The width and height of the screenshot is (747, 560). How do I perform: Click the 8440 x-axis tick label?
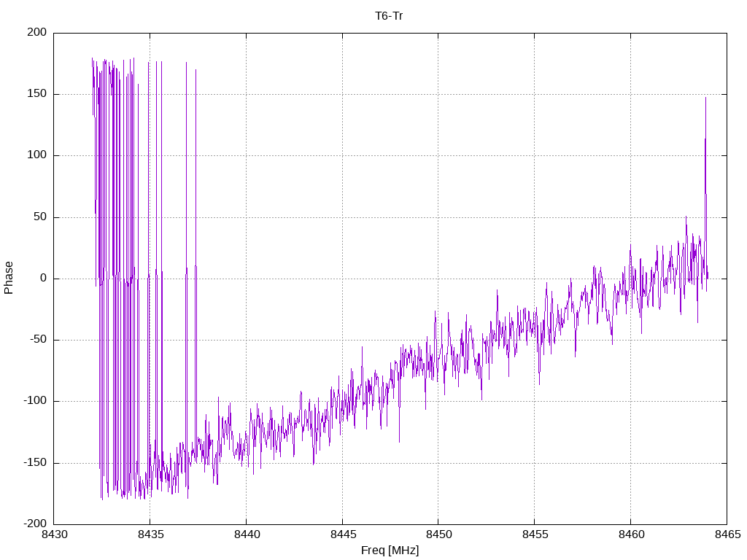click(x=246, y=535)
